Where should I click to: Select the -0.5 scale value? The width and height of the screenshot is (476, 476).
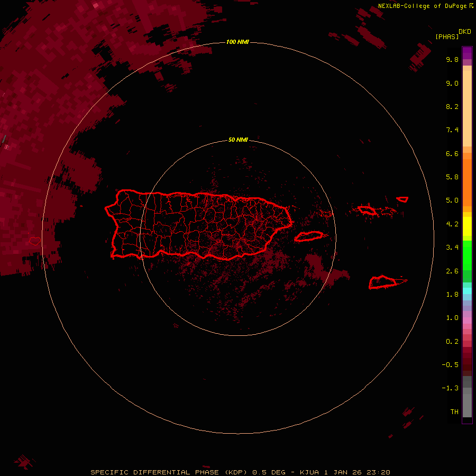(x=450, y=365)
